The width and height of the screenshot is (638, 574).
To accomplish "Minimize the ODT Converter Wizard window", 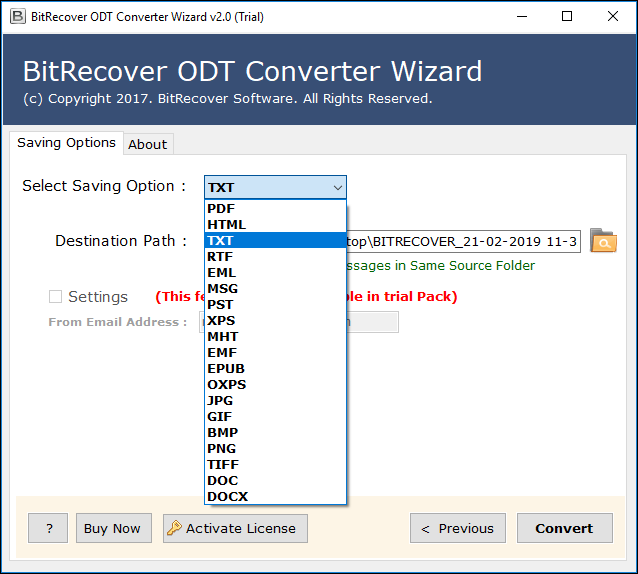I will click(522, 17).
